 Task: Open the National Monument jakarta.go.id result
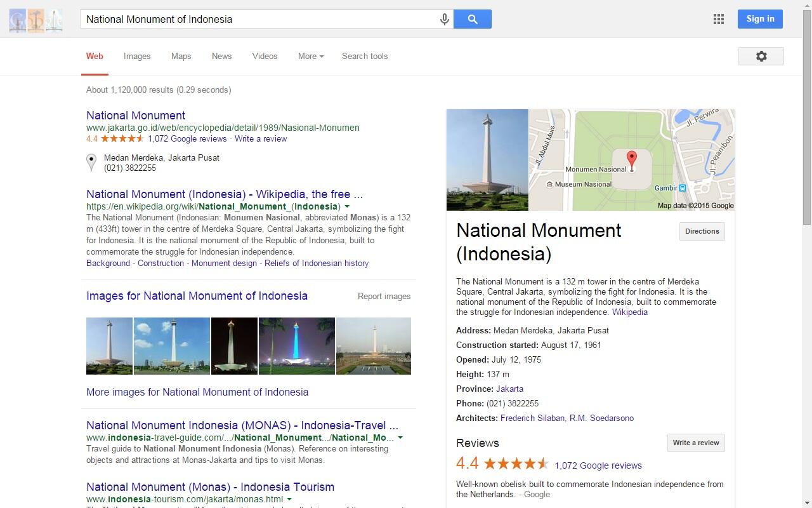click(136, 116)
